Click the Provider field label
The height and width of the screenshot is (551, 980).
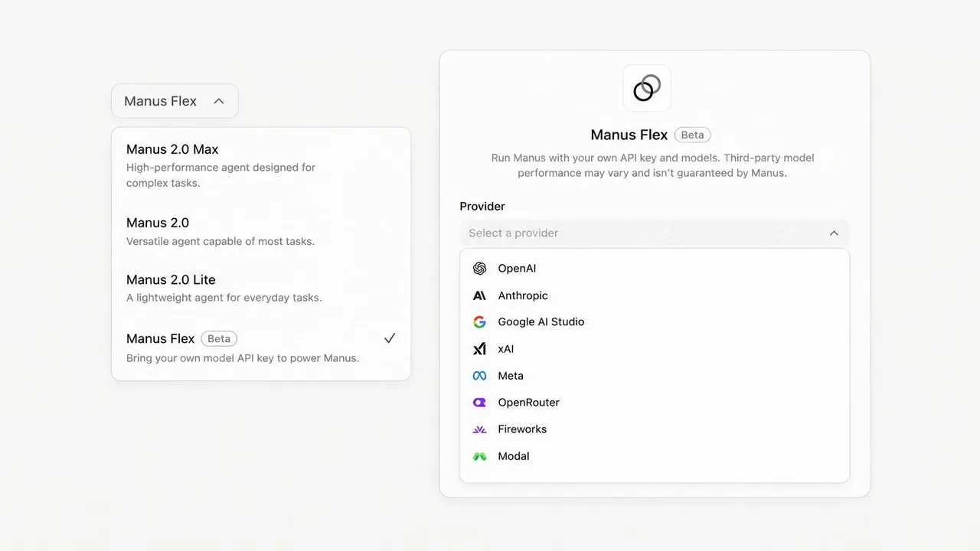482,207
